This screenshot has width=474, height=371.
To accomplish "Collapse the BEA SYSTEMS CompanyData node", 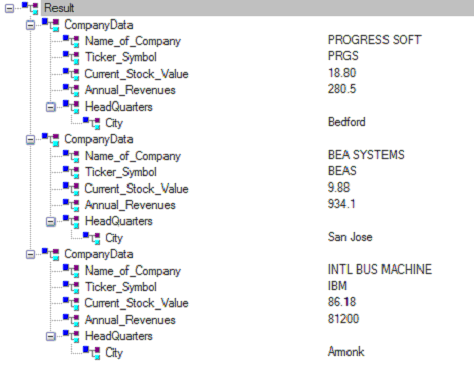I will click(x=30, y=140).
